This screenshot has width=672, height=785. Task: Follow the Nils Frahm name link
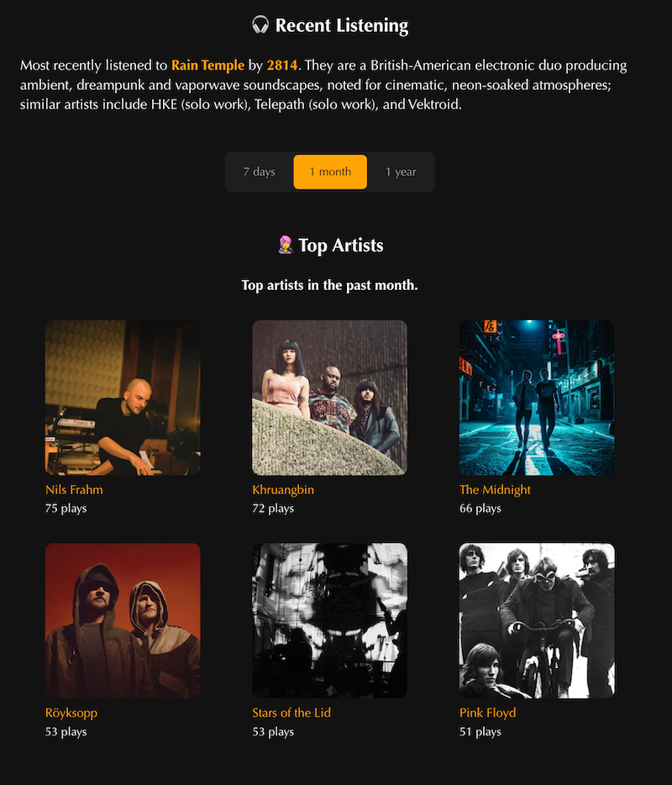[x=74, y=490]
